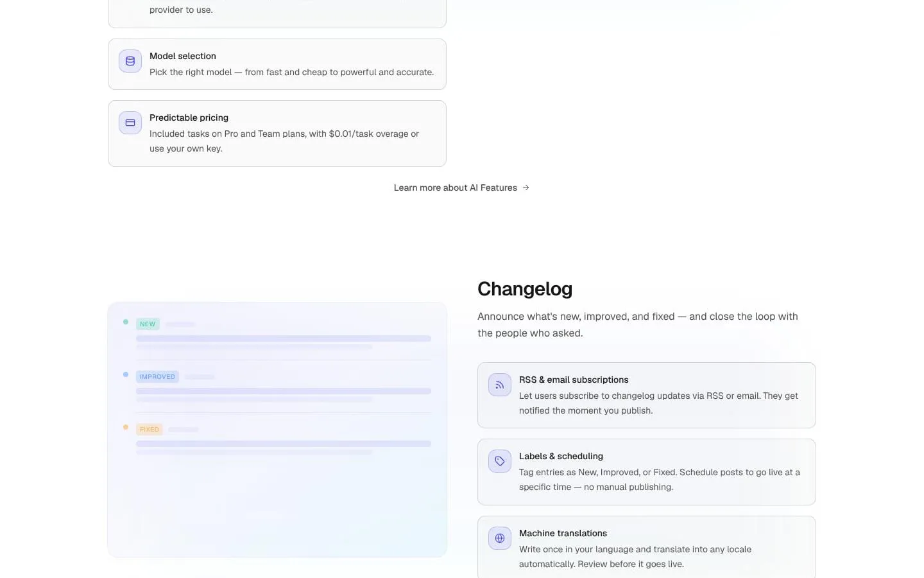
Task: Click the blue dot beside IMPROVED entry
Action: pyautogui.click(x=126, y=374)
